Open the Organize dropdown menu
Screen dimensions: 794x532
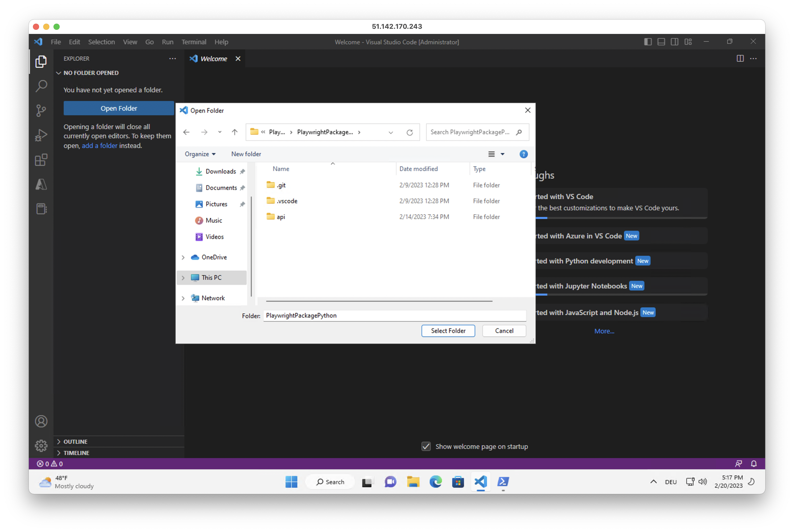click(x=200, y=154)
